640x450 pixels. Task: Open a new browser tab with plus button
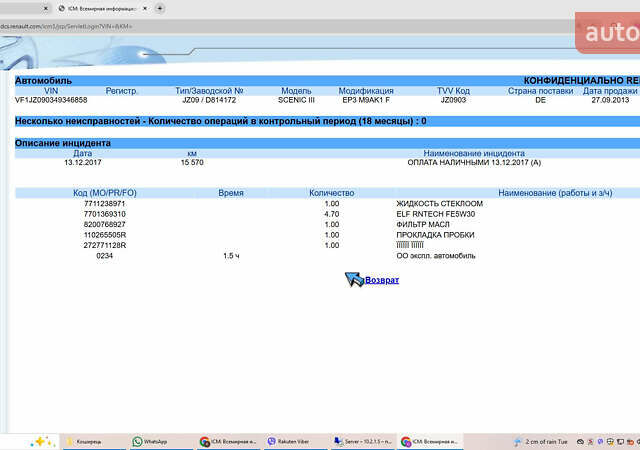tap(160, 7)
